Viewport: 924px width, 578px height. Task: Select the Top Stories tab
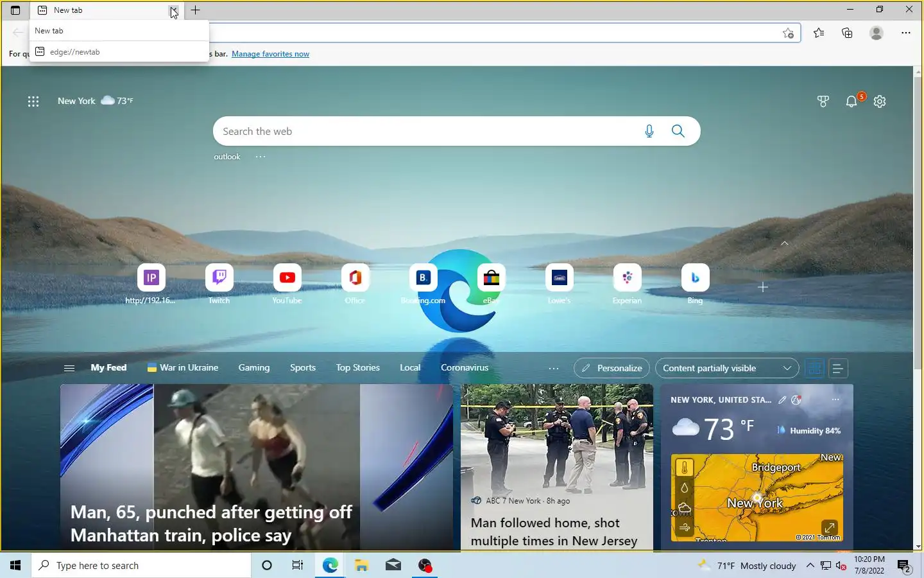(358, 368)
